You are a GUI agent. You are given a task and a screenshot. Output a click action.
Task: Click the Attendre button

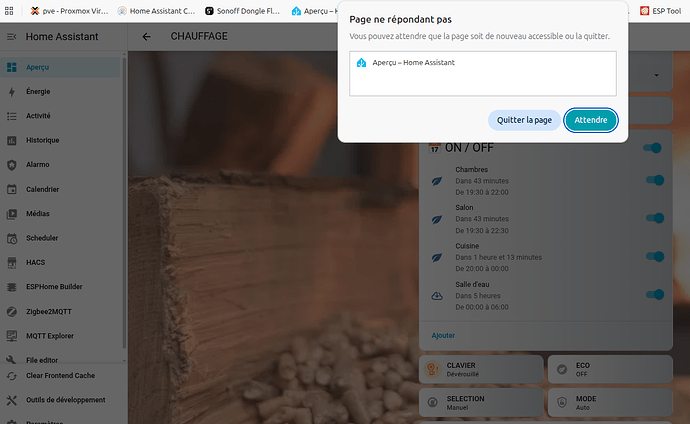[x=591, y=120]
